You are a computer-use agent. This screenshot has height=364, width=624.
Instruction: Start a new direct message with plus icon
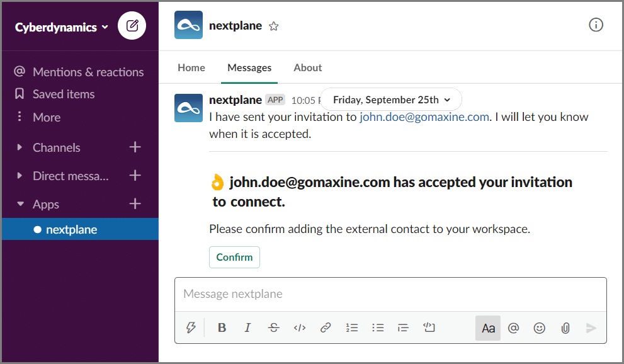[x=135, y=176]
